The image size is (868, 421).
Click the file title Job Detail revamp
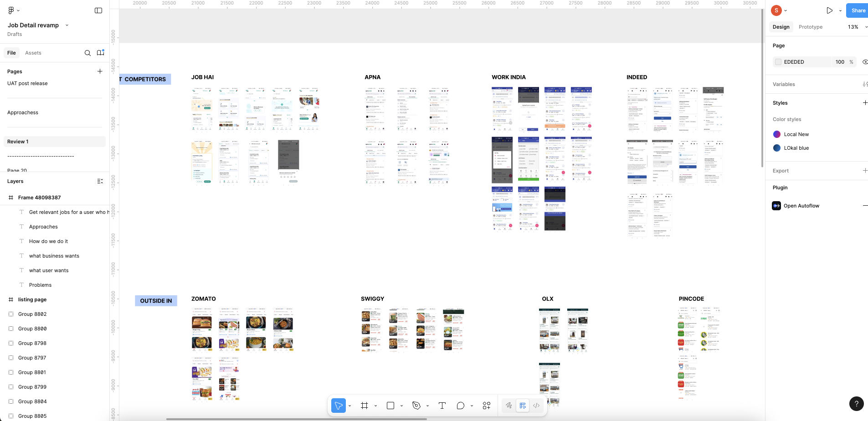point(33,25)
